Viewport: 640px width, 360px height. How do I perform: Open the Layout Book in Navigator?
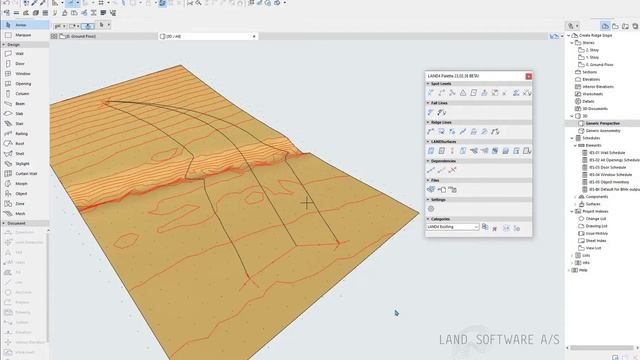[x=625, y=26]
